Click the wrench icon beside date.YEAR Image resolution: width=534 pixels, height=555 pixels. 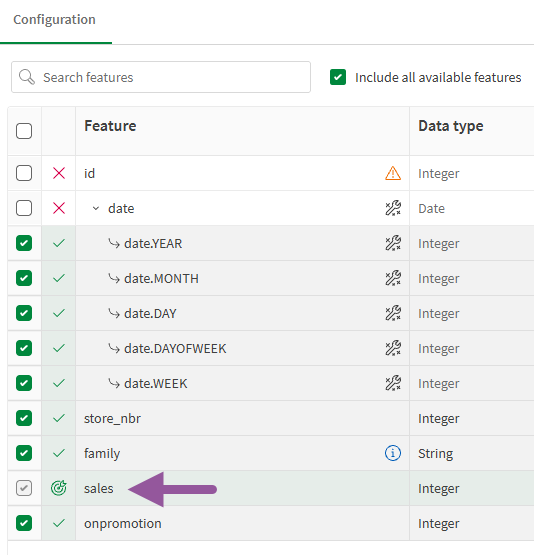click(x=393, y=243)
